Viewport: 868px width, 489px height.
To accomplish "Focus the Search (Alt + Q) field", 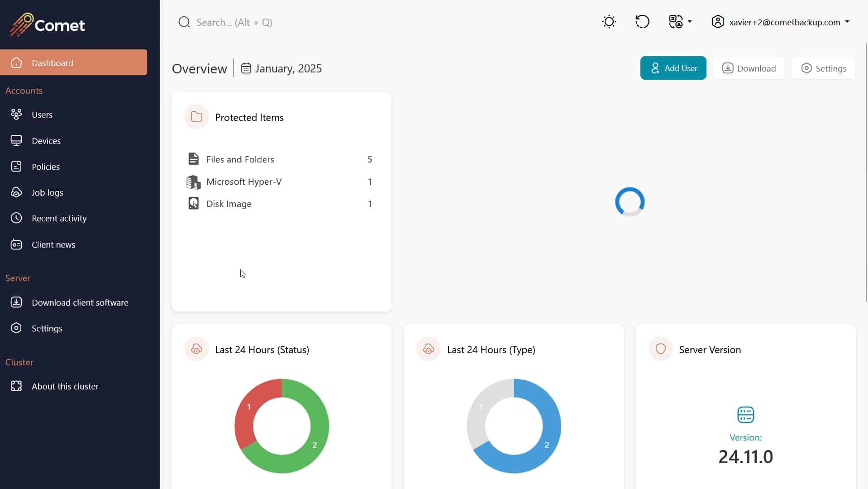I will click(x=234, y=22).
